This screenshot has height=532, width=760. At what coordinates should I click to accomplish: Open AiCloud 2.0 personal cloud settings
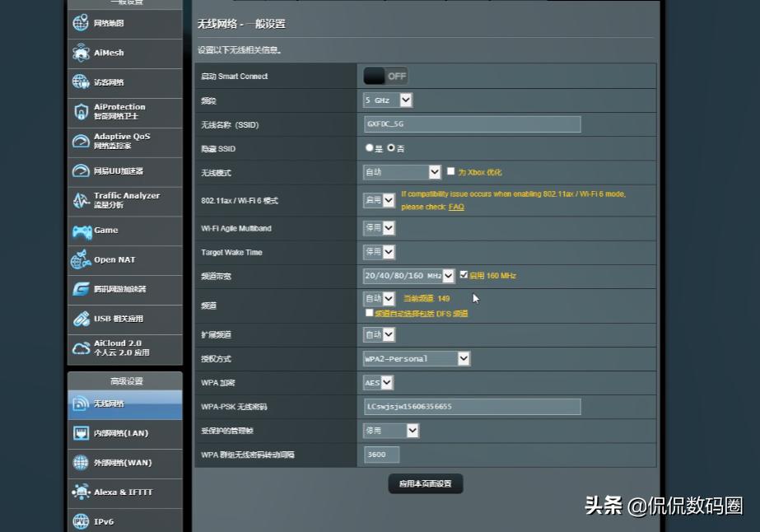(111, 348)
